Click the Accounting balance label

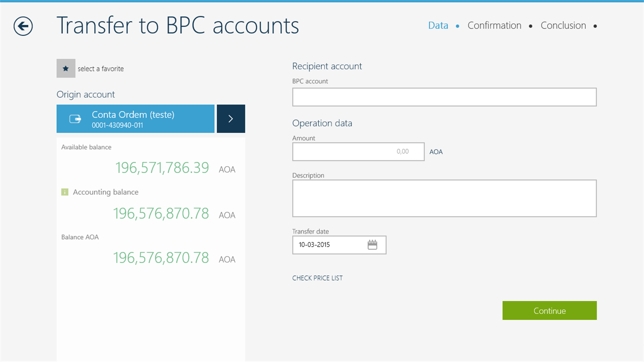click(x=106, y=192)
